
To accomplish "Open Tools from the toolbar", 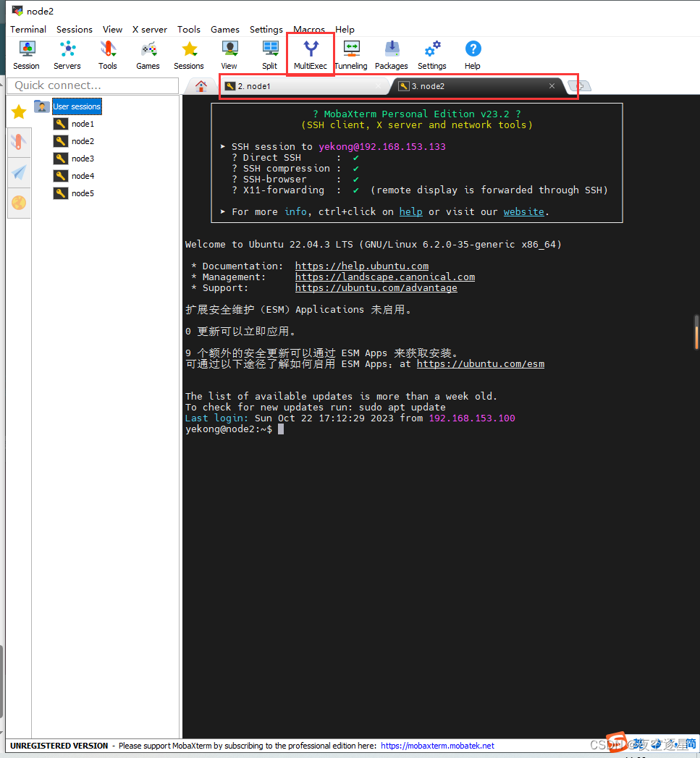I will [107, 52].
